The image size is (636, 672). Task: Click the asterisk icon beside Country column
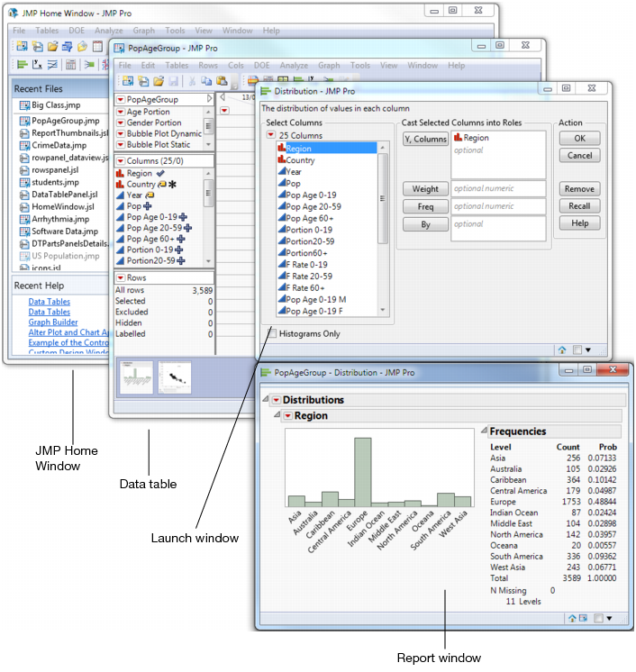172,184
